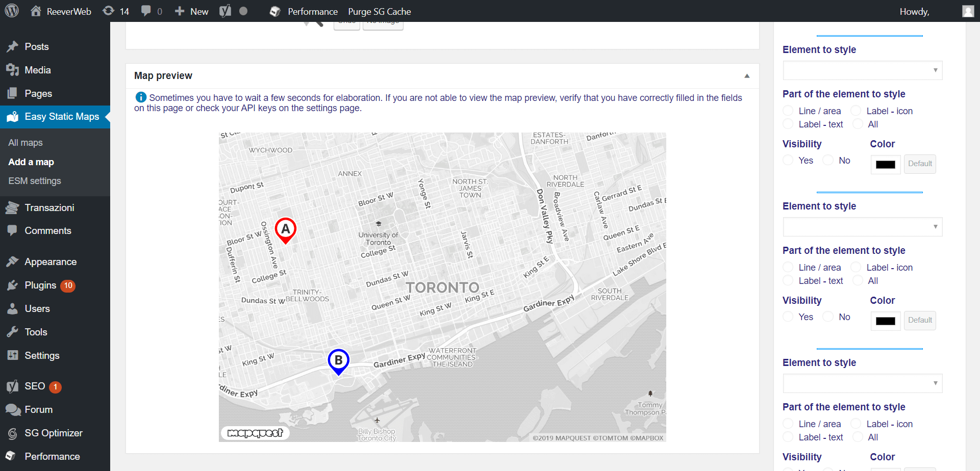Click the Comments icon in sidebar
This screenshot has height=471, width=980.
coord(13,230)
